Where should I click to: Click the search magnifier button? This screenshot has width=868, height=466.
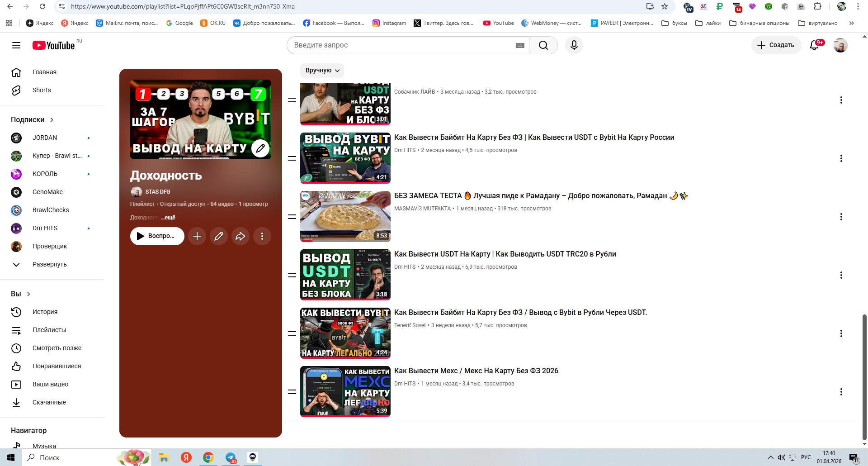(x=543, y=45)
